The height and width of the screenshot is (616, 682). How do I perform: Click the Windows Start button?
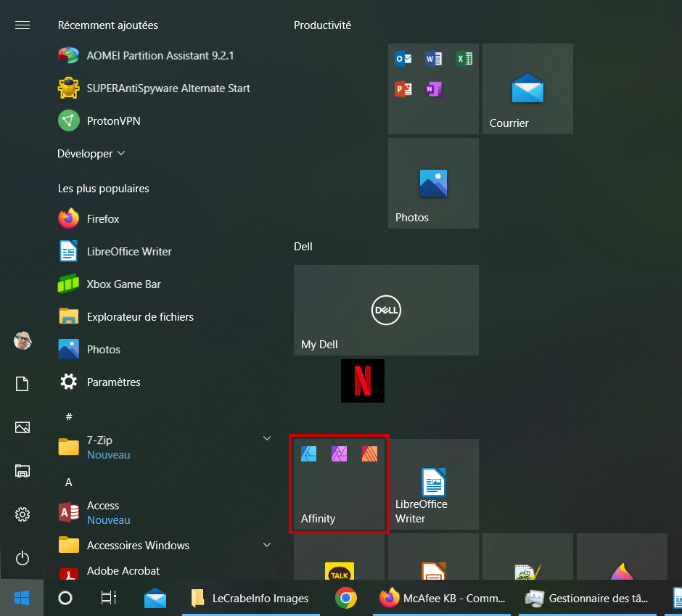click(22, 598)
